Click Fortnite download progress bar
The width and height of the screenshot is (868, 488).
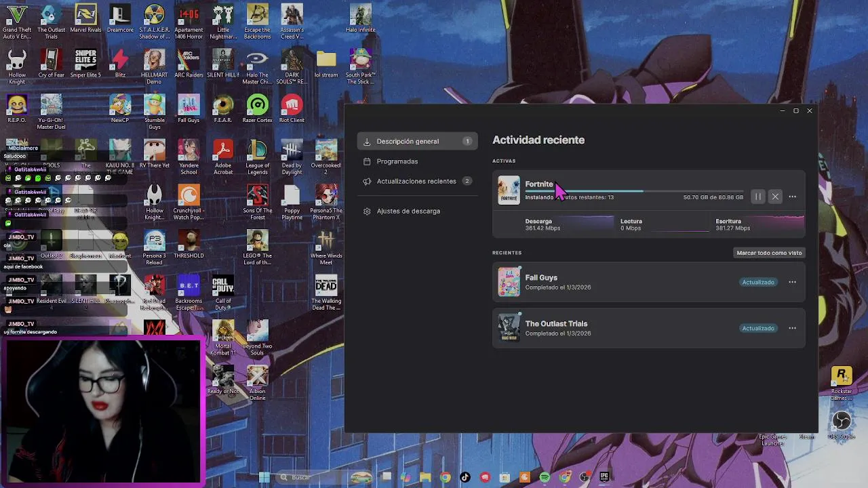634,191
